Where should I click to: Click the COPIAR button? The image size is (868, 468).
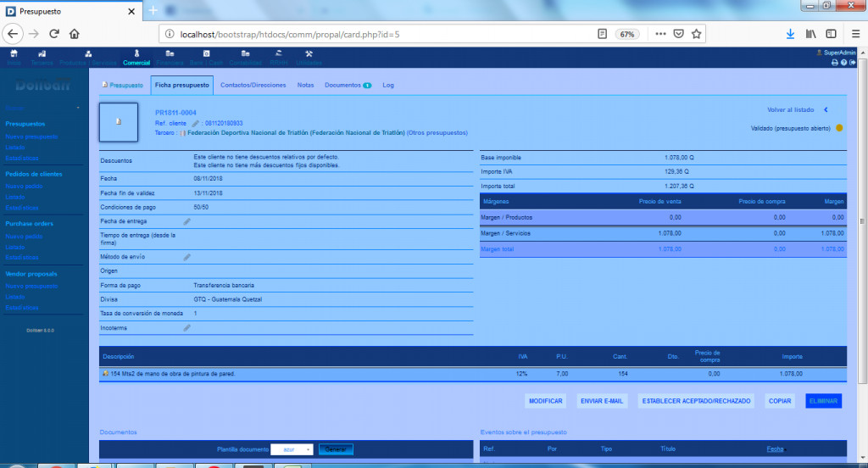coord(780,401)
